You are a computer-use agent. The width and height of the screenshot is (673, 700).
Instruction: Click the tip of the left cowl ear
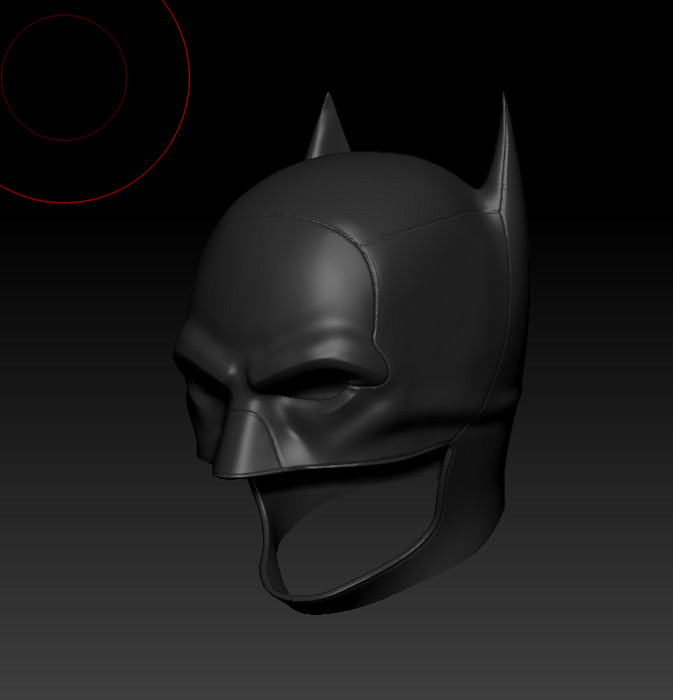click(327, 98)
